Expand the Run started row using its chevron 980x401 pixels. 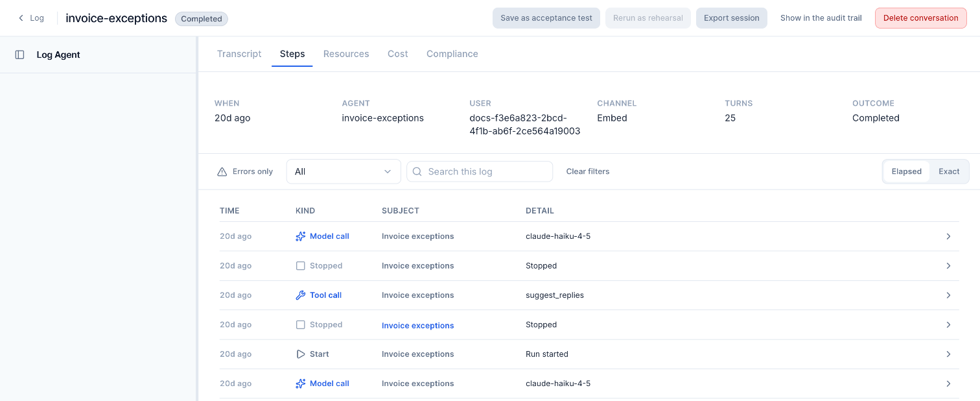pyautogui.click(x=948, y=354)
